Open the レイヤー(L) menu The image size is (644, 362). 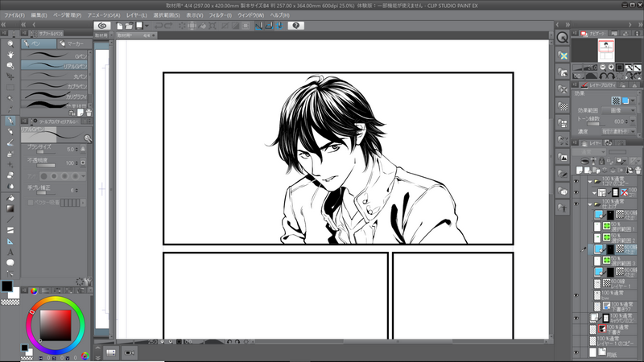coord(137,15)
